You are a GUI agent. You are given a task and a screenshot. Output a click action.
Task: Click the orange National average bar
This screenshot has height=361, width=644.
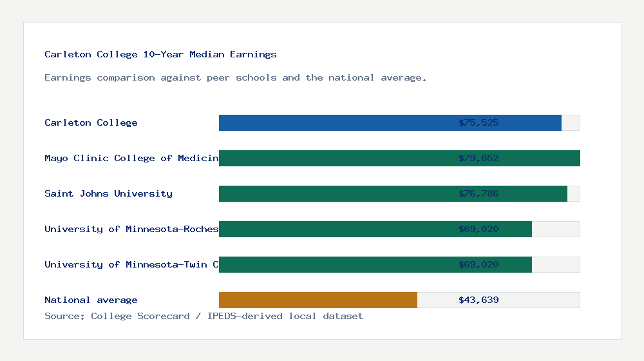[318, 300]
